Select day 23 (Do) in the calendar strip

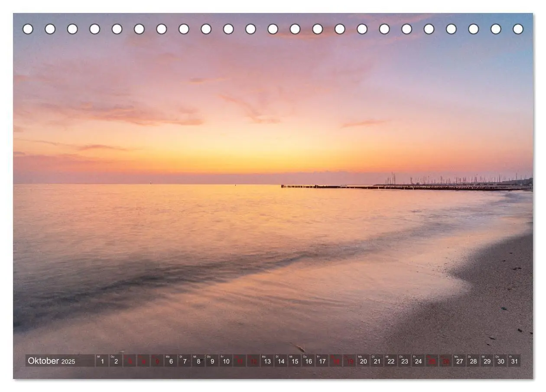(404, 361)
